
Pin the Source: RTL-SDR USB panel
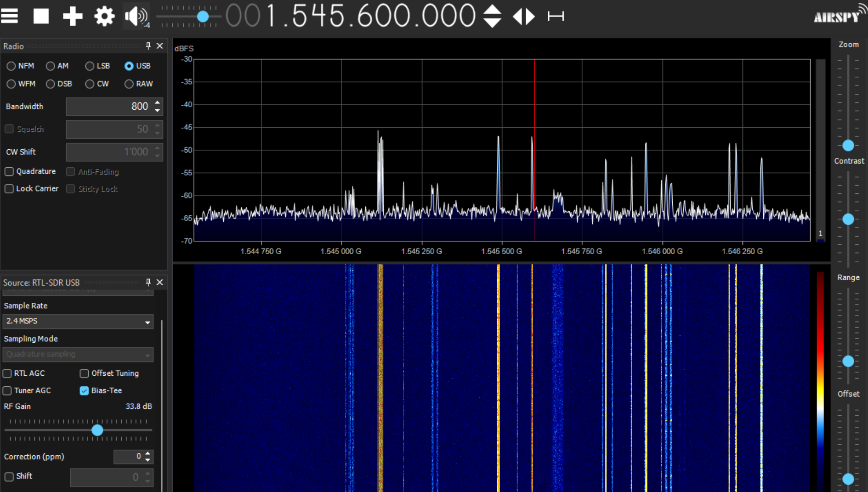tap(148, 283)
